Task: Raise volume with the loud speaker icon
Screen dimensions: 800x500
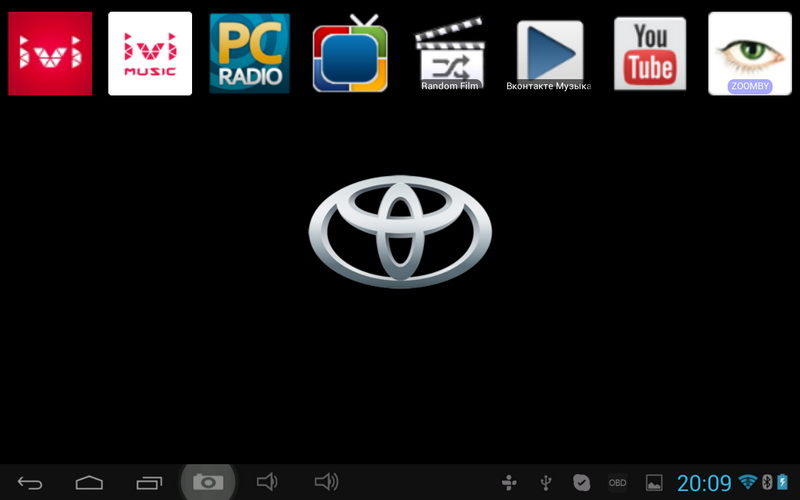Action: [327, 482]
